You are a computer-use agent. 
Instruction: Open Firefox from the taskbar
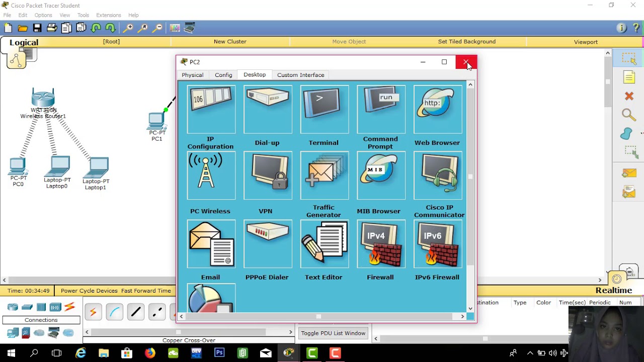point(150,353)
